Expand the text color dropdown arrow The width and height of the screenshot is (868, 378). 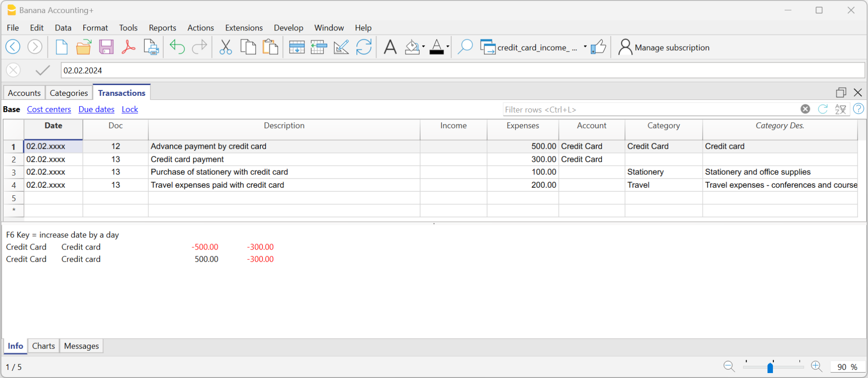(447, 47)
